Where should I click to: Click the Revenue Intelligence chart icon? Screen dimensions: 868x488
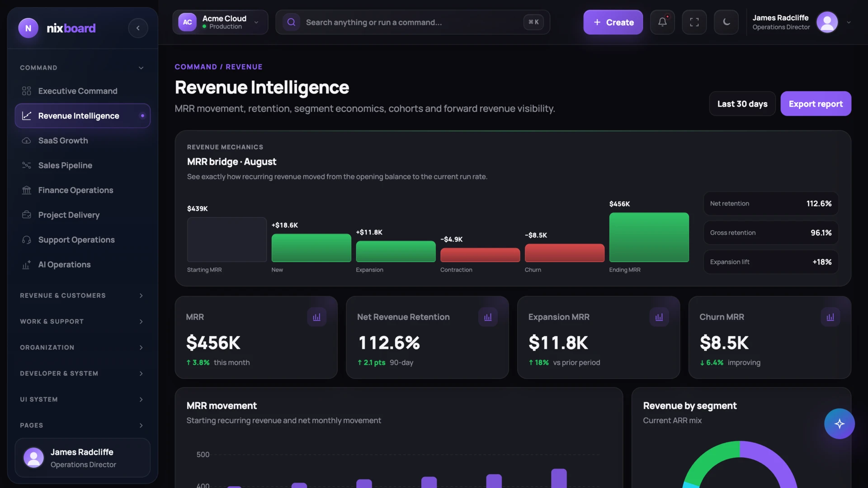(x=27, y=116)
